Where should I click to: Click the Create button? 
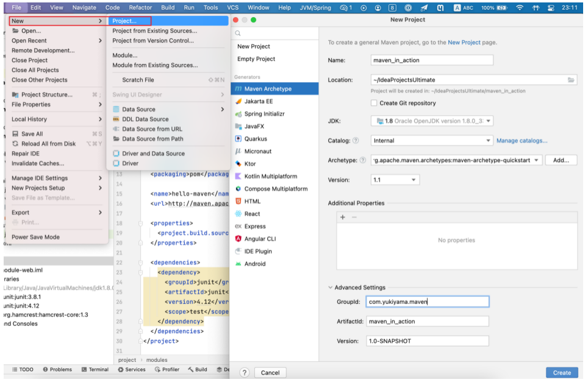coord(562,373)
